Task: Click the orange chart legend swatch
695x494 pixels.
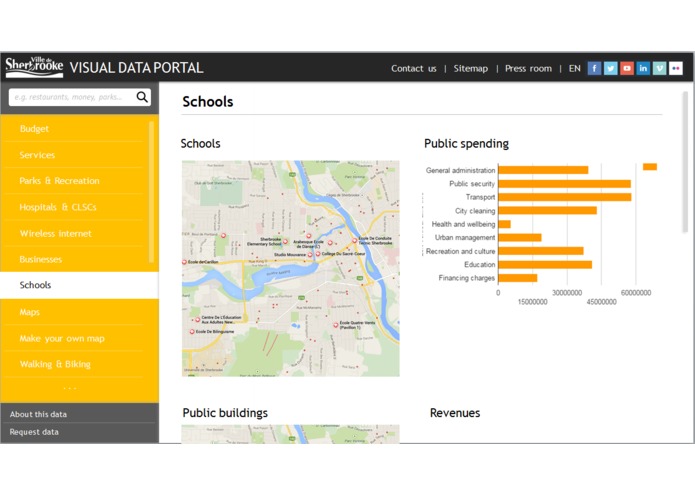Action: [650, 167]
